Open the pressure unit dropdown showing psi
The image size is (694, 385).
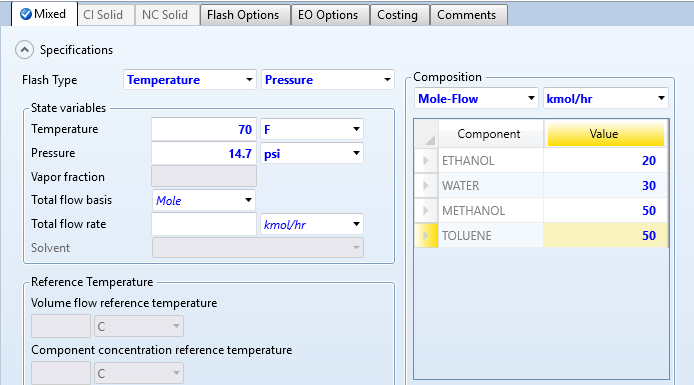click(x=312, y=153)
